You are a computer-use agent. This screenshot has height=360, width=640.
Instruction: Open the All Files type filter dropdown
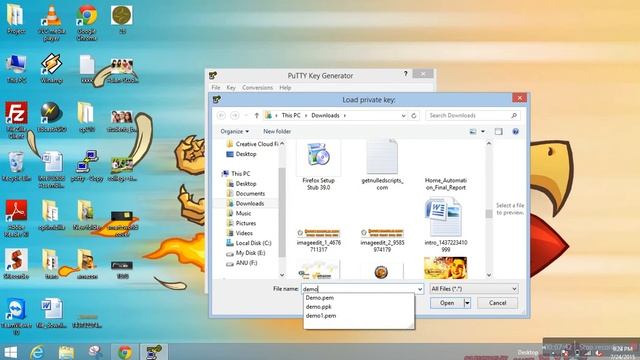[474, 289]
